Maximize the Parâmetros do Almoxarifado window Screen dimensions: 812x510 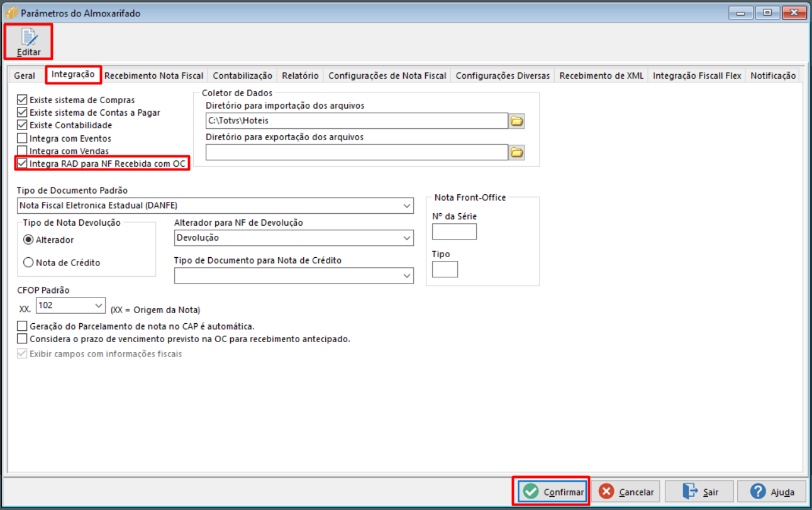pyautogui.click(x=768, y=12)
